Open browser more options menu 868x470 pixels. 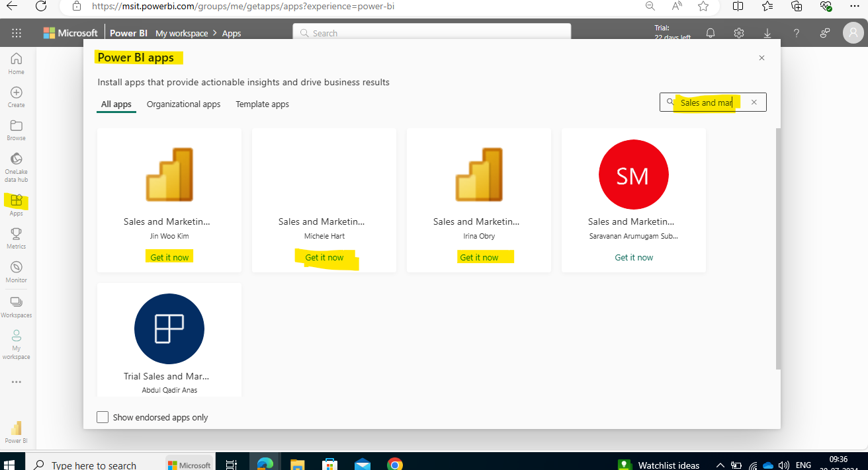854,6
